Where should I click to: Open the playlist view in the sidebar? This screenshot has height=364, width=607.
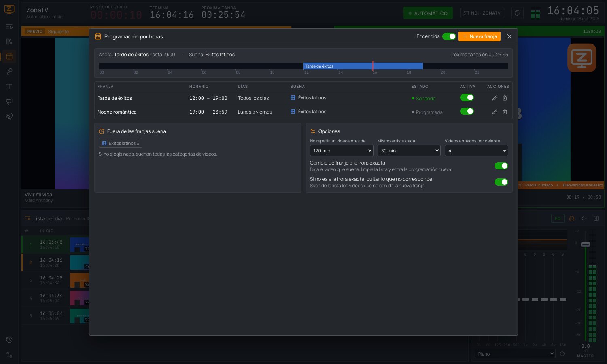[x=9, y=27]
